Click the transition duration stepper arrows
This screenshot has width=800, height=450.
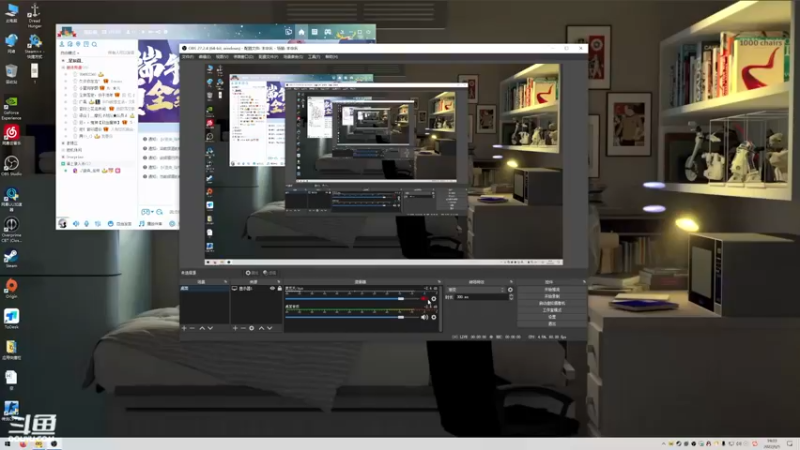[511, 297]
